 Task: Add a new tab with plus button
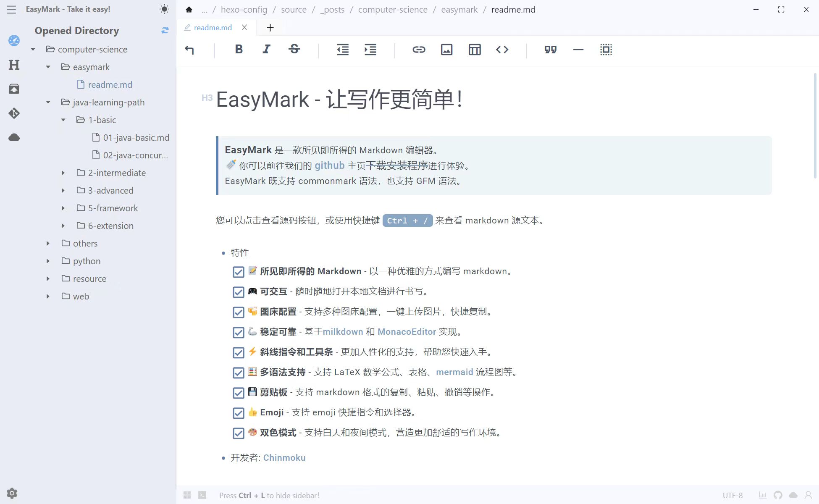pyautogui.click(x=270, y=28)
